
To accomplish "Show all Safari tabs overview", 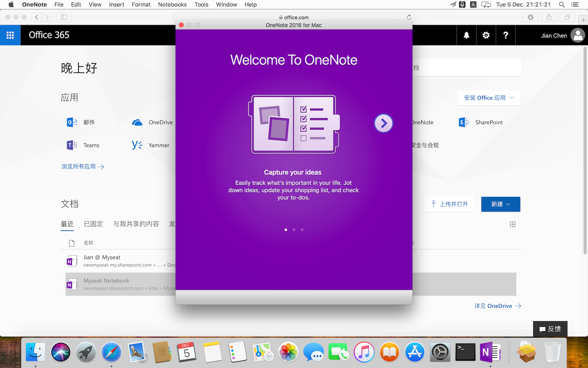I will pyautogui.click(x=567, y=17).
